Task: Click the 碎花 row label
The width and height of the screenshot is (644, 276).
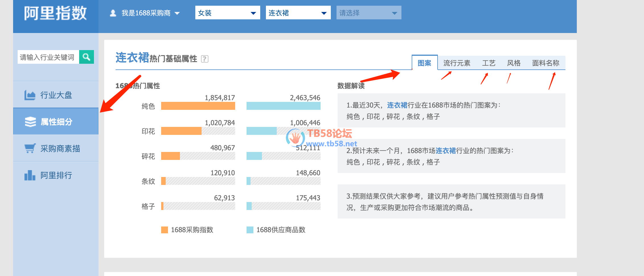Action: pos(148,156)
